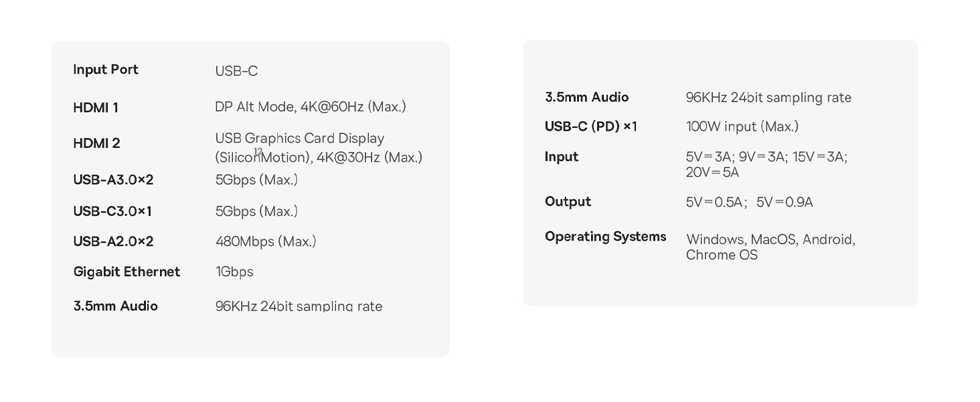Viewport: 980px width, 402px height.
Task: Click the 100W input (Max.) value
Action: tap(742, 127)
